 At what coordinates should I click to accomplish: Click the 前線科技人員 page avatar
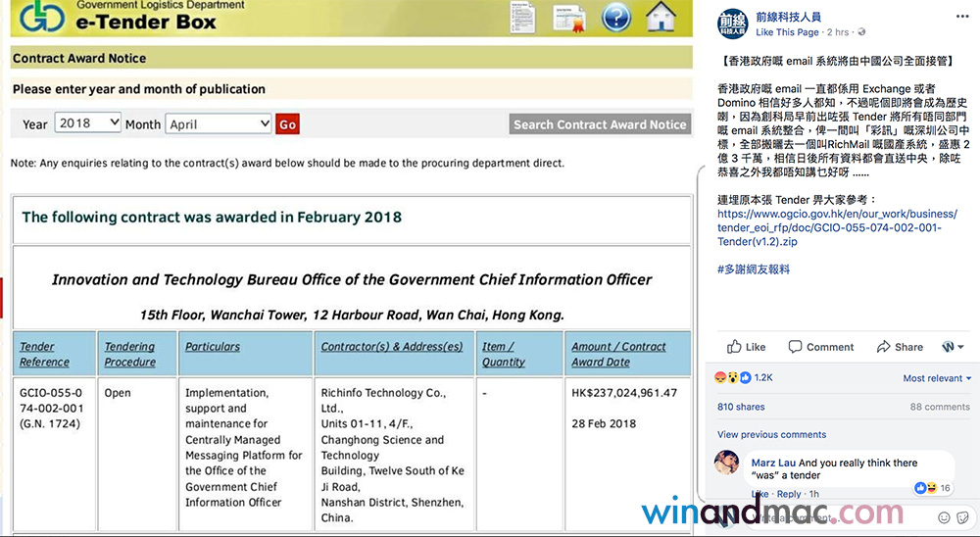(x=731, y=24)
